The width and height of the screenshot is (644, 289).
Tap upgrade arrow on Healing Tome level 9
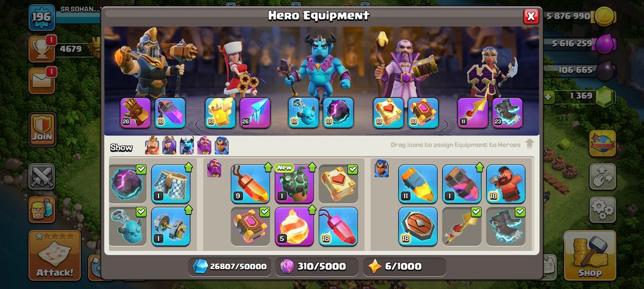(267, 167)
